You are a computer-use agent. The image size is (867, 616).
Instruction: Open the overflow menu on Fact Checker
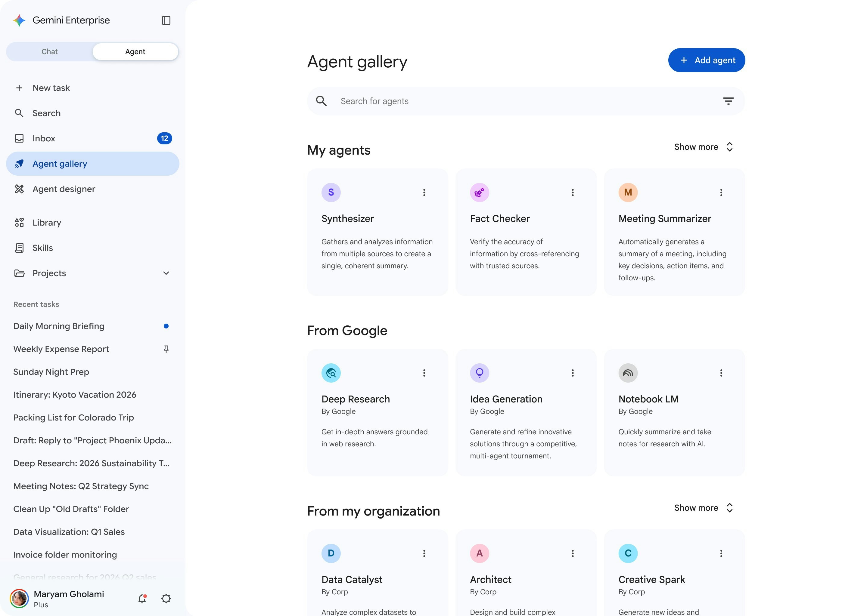(x=573, y=192)
